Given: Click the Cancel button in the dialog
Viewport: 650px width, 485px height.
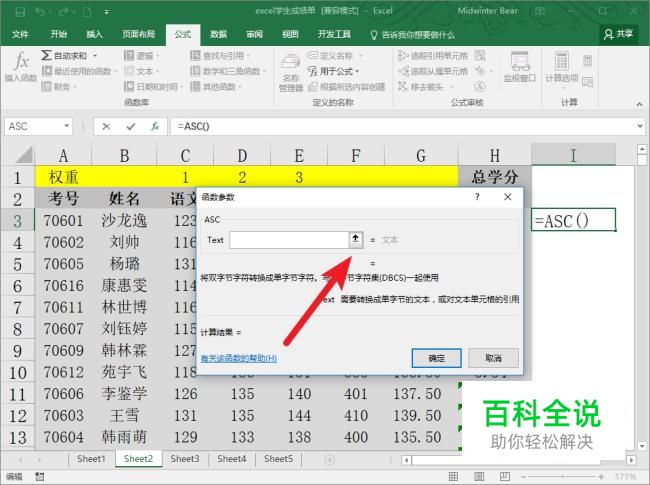Looking at the screenshot, I should tap(493, 358).
